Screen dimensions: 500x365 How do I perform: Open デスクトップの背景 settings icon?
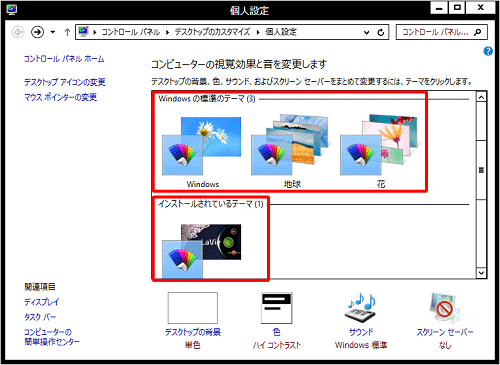(193, 308)
